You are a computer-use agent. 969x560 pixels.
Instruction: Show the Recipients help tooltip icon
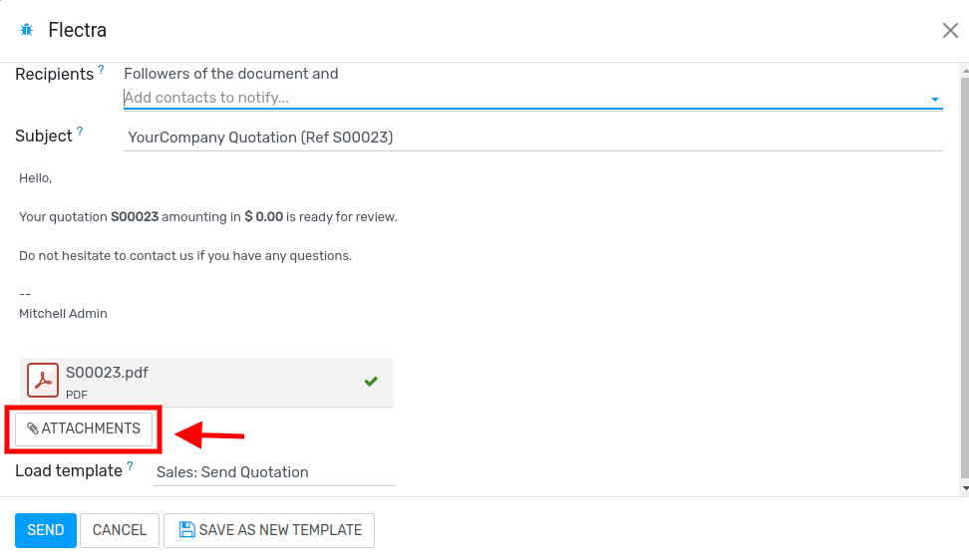pos(101,70)
